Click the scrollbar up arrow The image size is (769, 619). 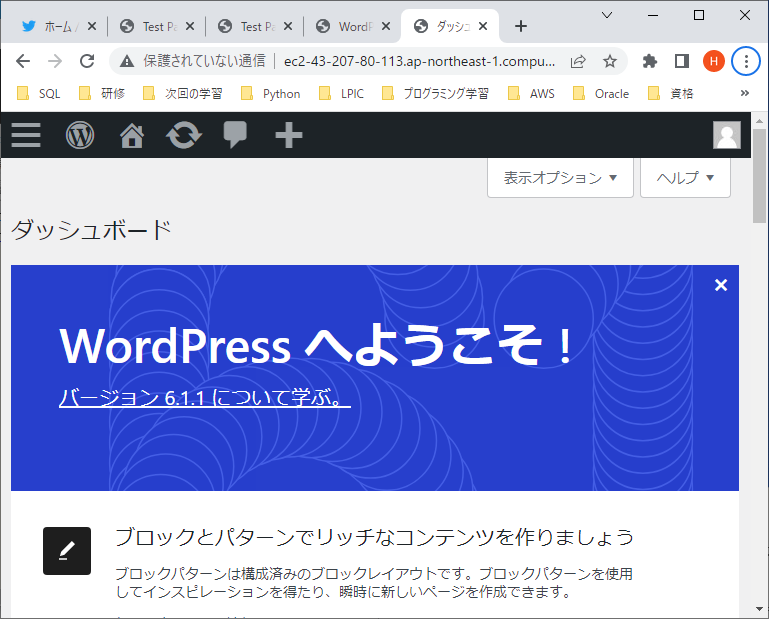(760, 120)
